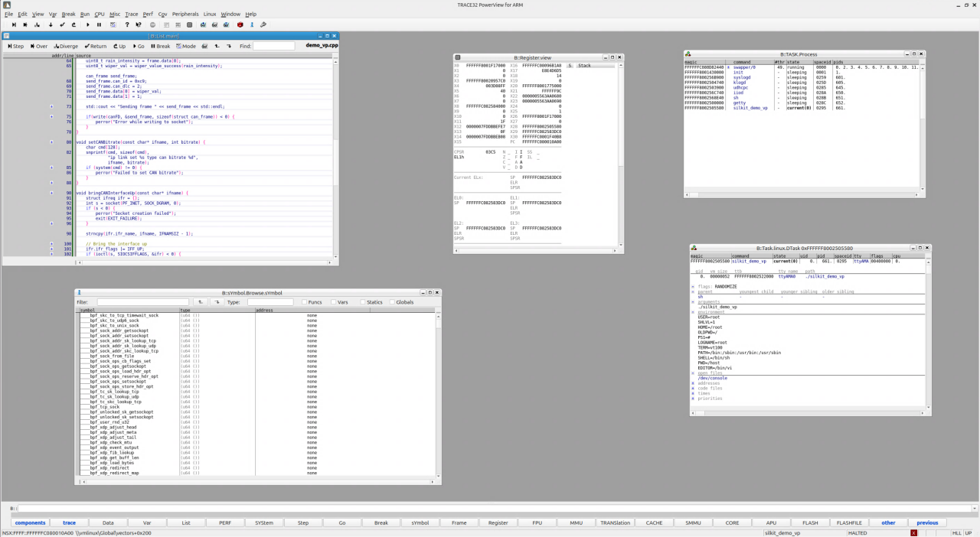Enable the Funcs checkbox in symbol browser
The width and height of the screenshot is (980, 537).
coord(305,302)
